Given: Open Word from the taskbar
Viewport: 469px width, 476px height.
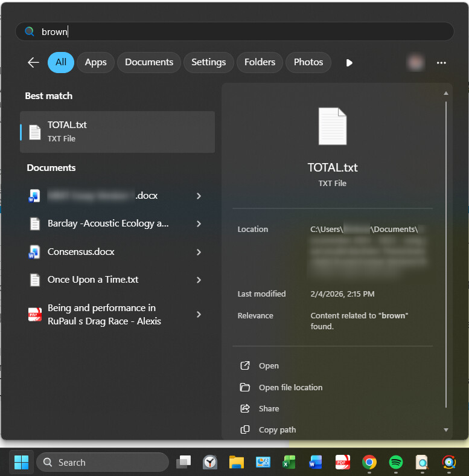Looking at the screenshot, I should click(316, 462).
